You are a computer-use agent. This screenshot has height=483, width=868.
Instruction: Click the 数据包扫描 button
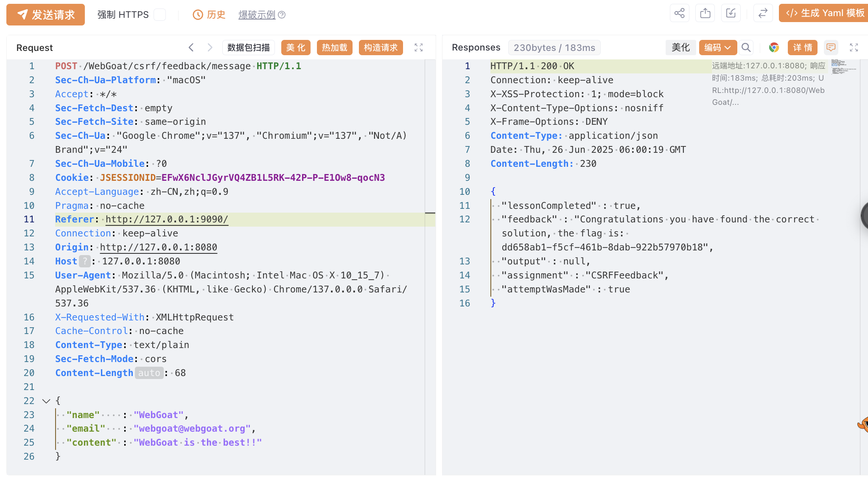[x=249, y=48]
